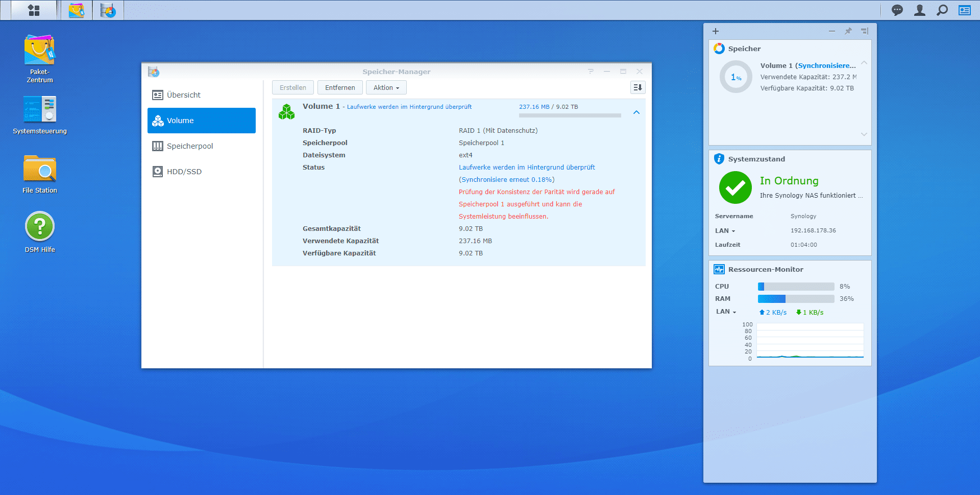Open DSM Hilfe desktop icon
This screenshot has width=980, height=495.
pos(40,232)
